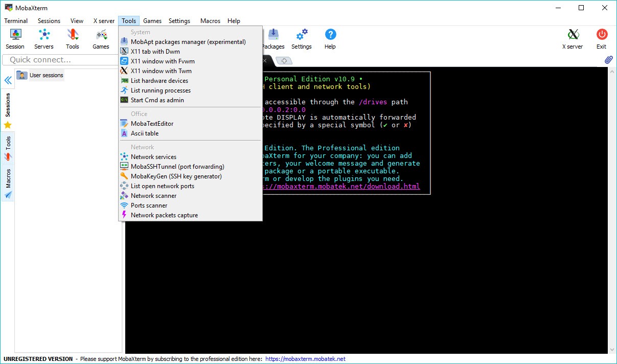
Task: Open Network services entry
Action: pos(190,157)
